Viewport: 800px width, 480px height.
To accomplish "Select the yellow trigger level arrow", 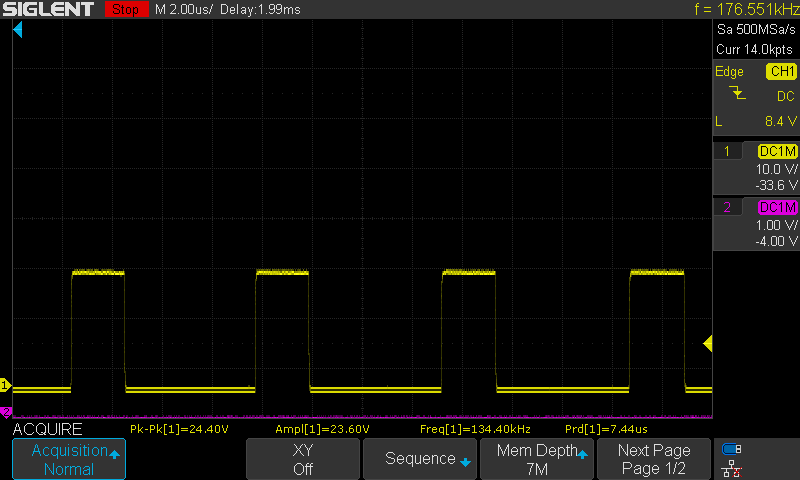I will [x=708, y=343].
